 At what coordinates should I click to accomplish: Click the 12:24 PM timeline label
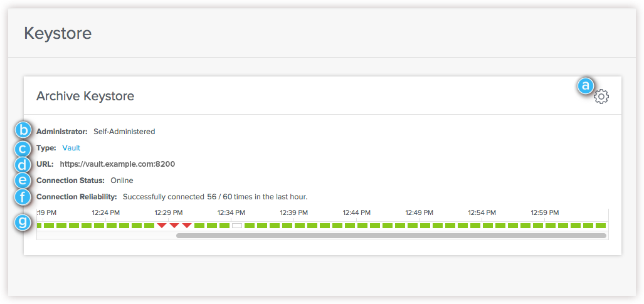105,213
